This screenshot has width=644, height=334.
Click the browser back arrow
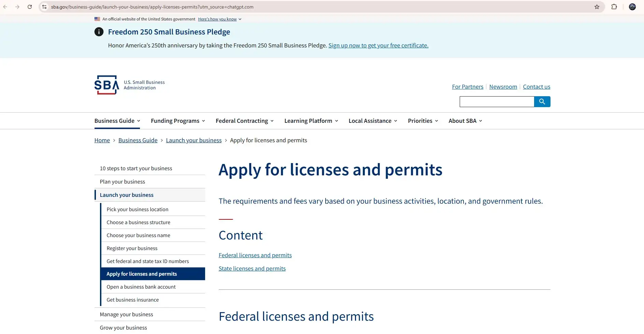point(5,7)
